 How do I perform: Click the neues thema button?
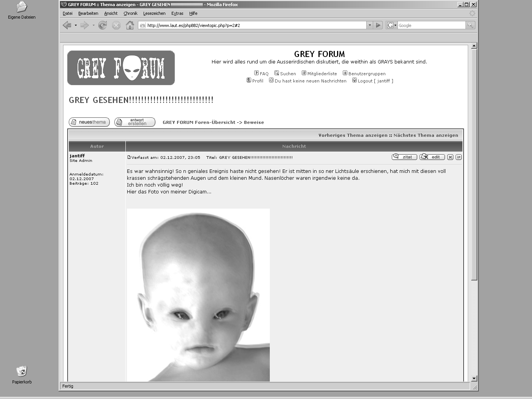[89, 122]
